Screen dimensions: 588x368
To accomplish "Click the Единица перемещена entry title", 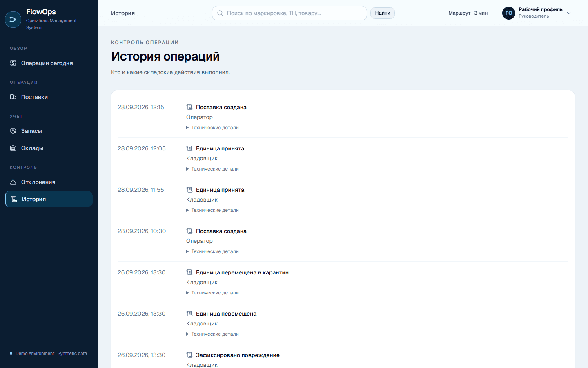I will pyautogui.click(x=226, y=314).
